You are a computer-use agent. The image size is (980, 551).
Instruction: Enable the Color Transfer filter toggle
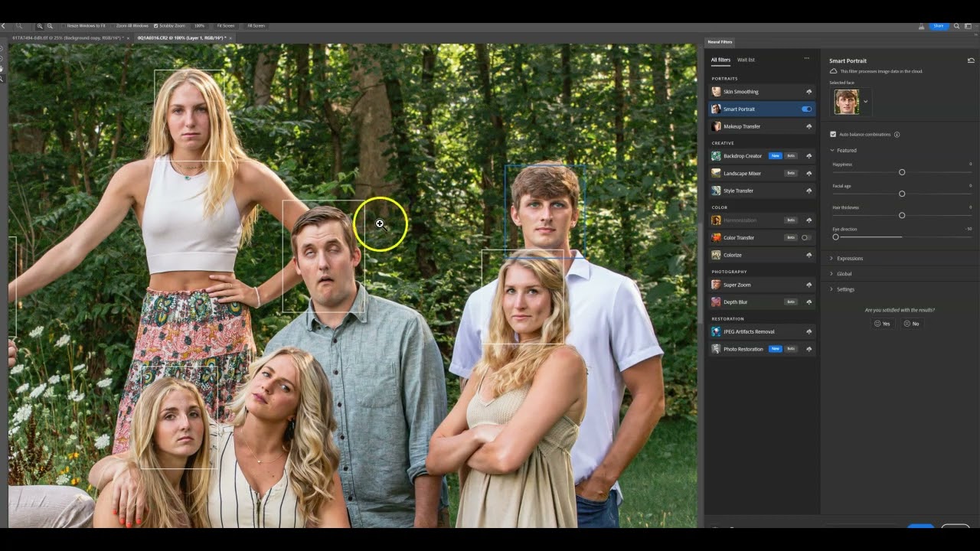[x=806, y=238]
